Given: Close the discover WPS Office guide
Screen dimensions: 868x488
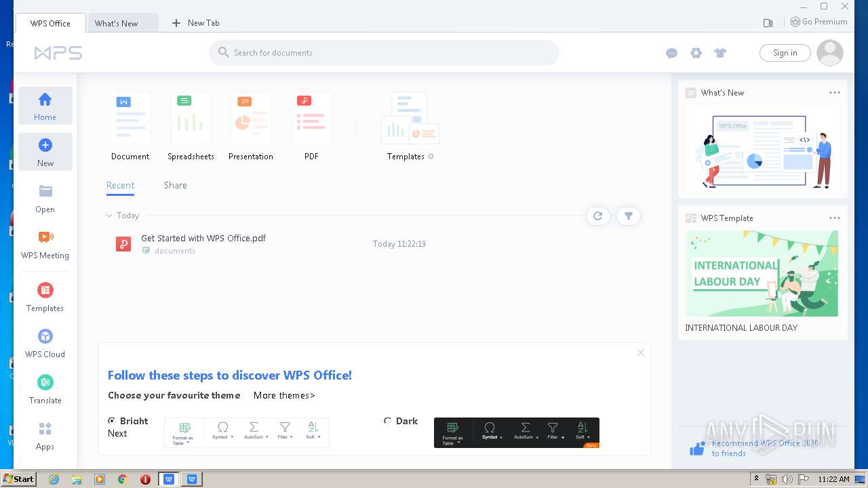Looking at the screenshot, I should pos(640,352).
